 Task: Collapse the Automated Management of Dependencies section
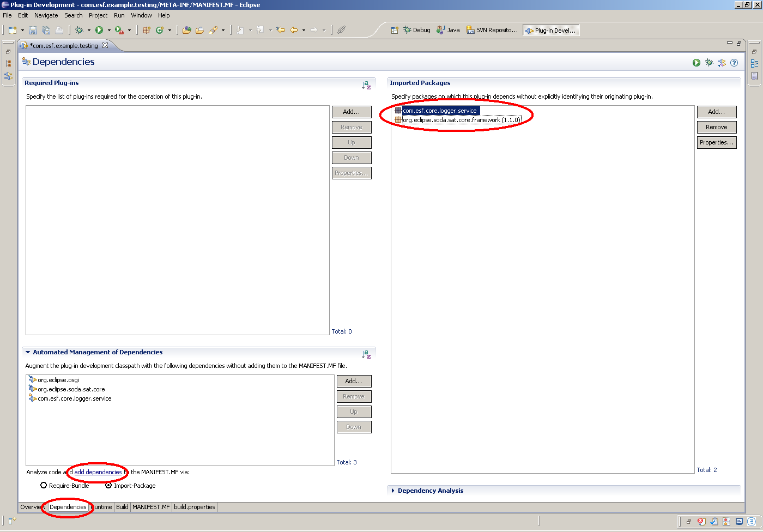pyautogui.click(x=28, y=352)
